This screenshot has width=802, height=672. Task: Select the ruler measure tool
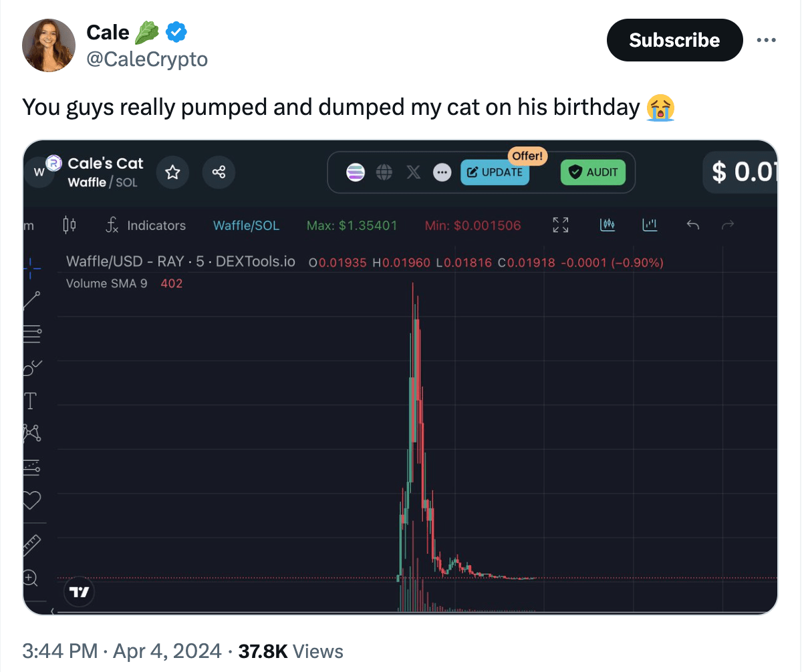(x=31, y=546)
